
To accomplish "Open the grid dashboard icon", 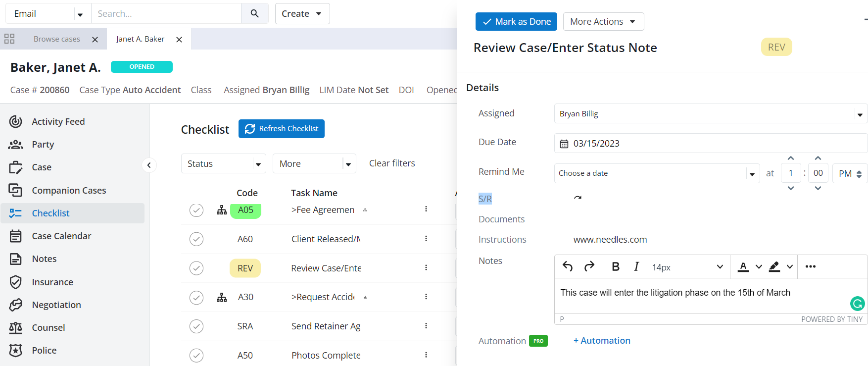I will click(9, 39).
